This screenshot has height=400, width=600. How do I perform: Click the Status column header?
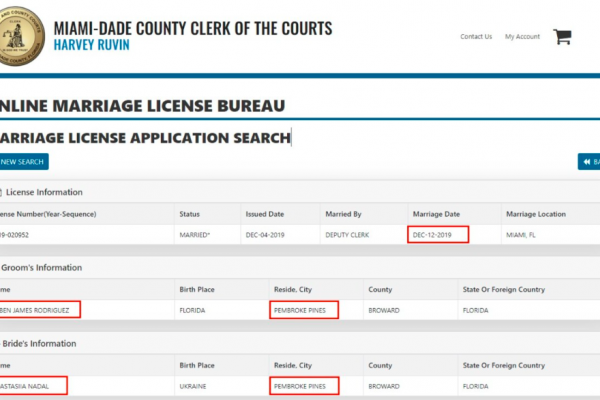coord(189,214)
